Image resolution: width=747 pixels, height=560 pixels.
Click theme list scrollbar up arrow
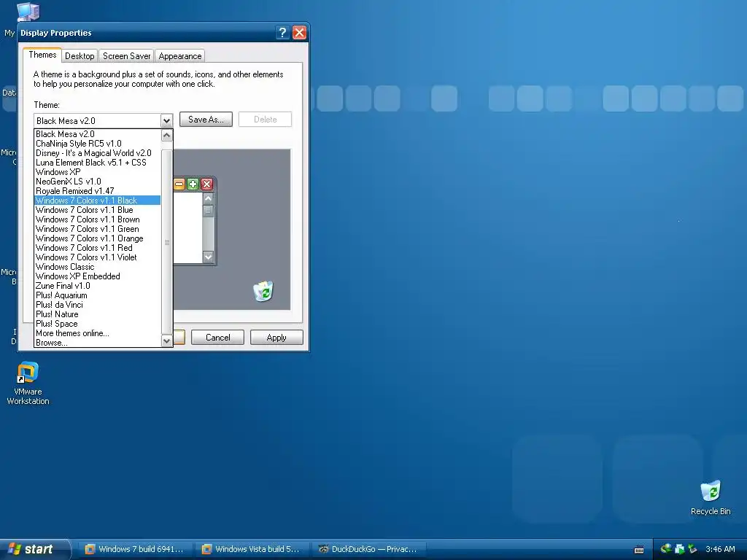click(x=167, y=135)
